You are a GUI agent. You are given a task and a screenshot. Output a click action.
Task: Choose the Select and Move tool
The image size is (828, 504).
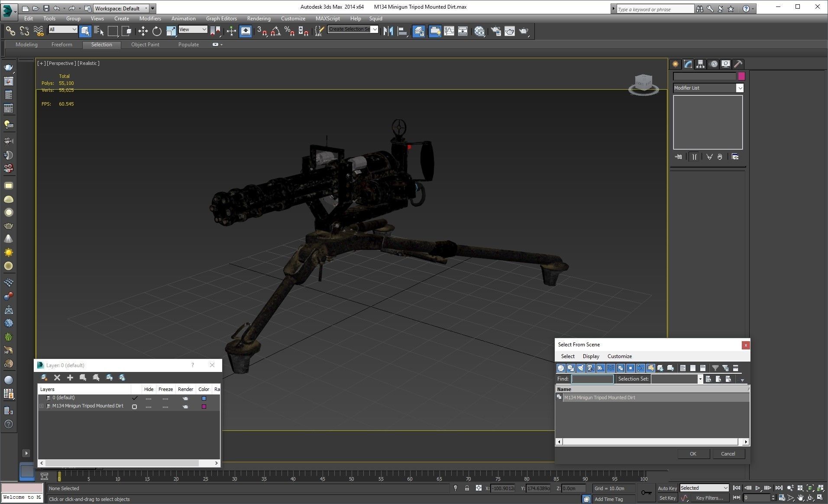click(143, 31)
